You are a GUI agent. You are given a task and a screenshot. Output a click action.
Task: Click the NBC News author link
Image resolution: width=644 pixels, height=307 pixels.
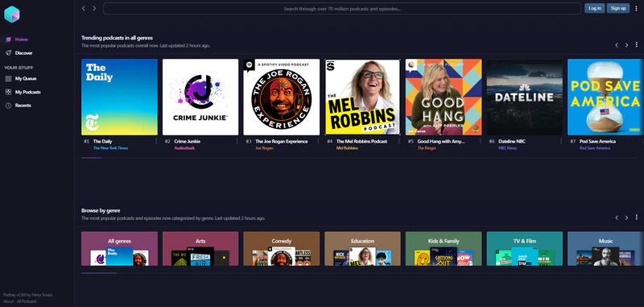[508, 148]
